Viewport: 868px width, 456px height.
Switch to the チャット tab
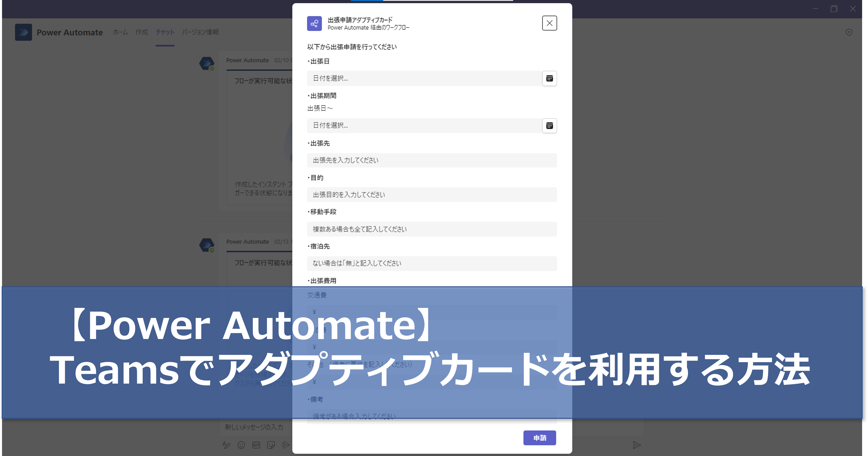(x=165, y=32)
